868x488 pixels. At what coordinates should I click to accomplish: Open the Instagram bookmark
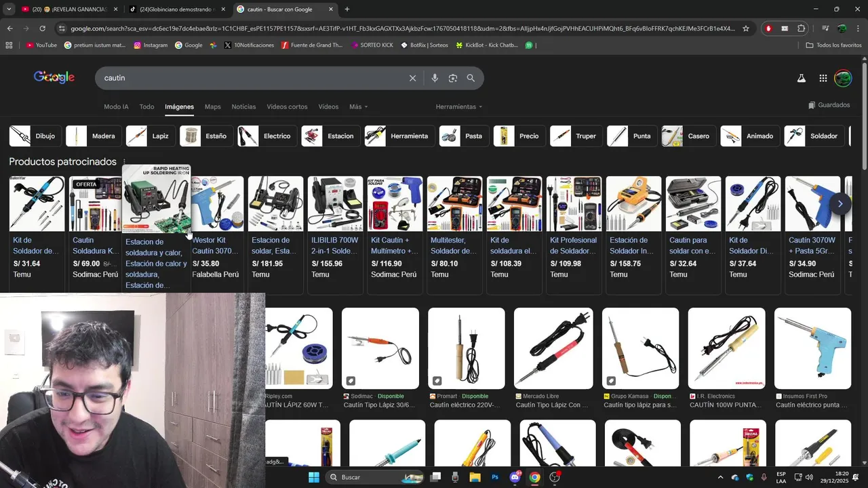(151, 45)
